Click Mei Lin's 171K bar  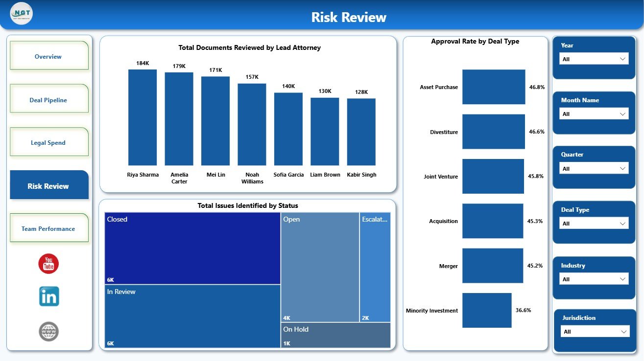215,121
